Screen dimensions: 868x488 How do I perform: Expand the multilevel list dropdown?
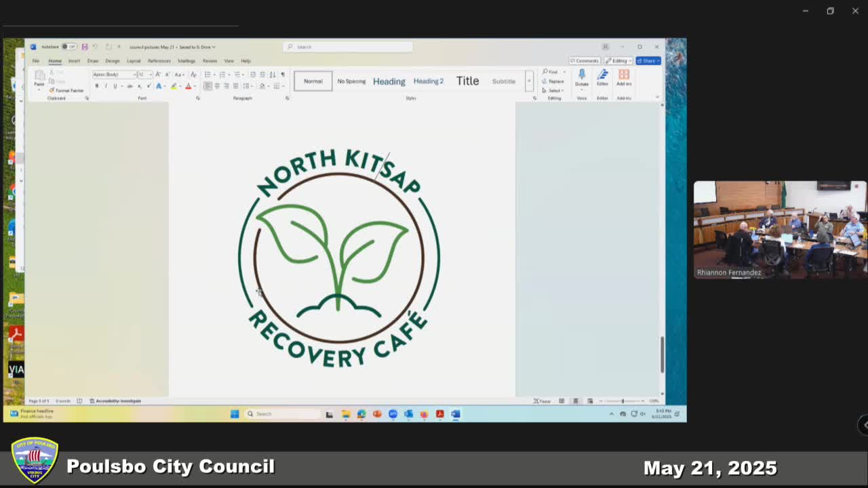[243, 74]
